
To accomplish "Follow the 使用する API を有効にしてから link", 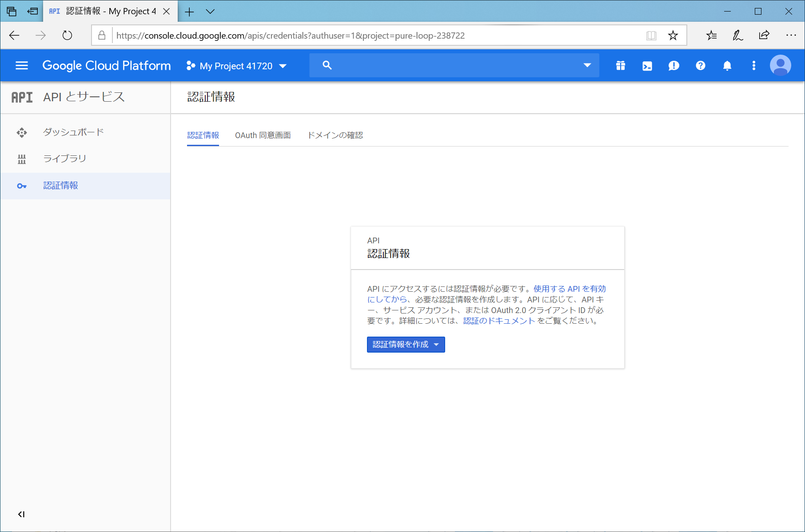I will (570, 289).
